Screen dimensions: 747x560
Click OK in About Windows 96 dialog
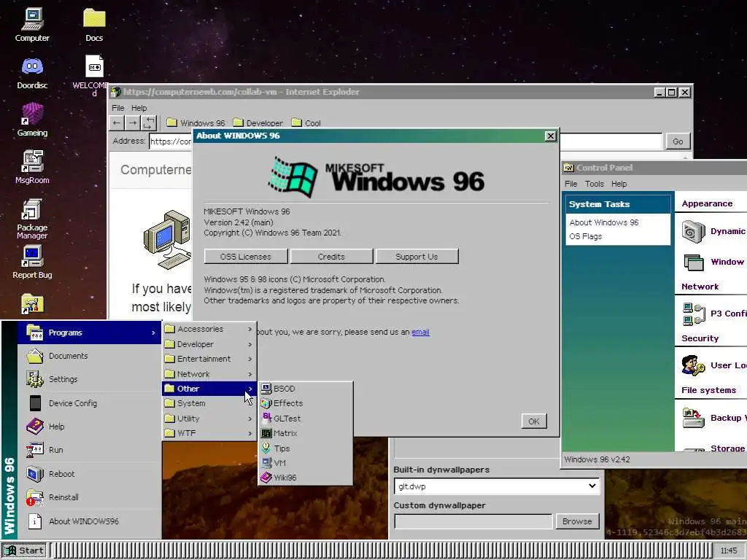533,421
